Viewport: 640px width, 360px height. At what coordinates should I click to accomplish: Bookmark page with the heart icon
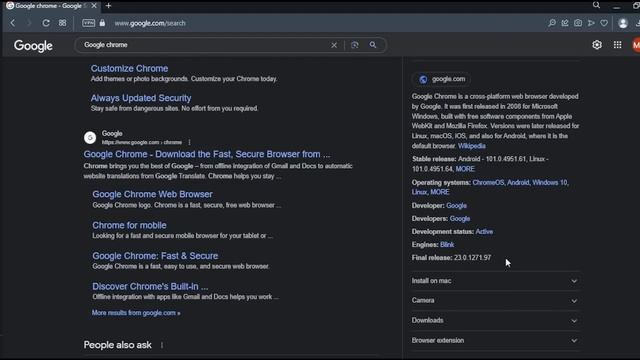tap(604, 23)
